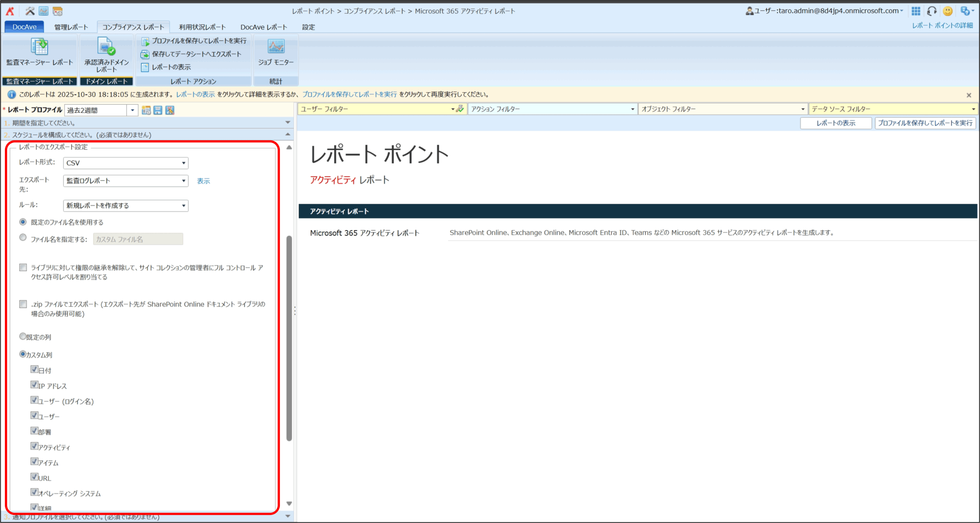Open the app launcher grid icon

[x=916, y=11]
